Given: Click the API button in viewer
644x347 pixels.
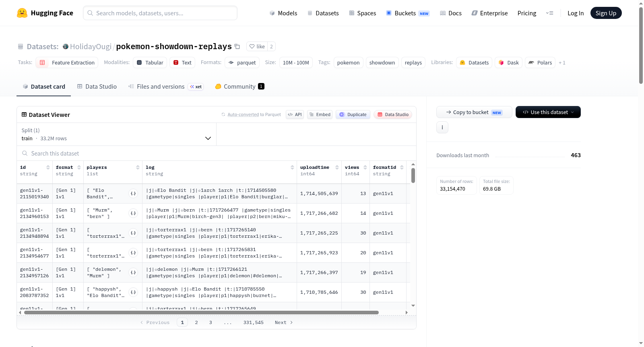Looking at the screenshot, I should coord(295,114).
